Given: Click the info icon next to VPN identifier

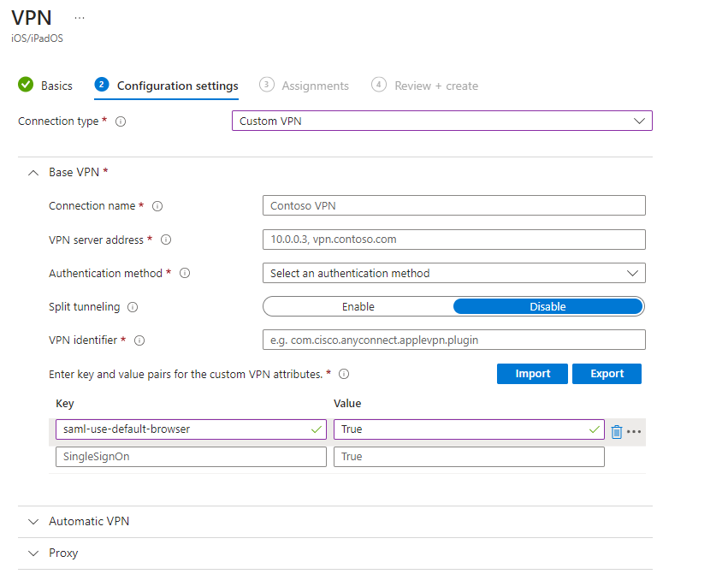Looking at the screenshot, I should (139, 340).
